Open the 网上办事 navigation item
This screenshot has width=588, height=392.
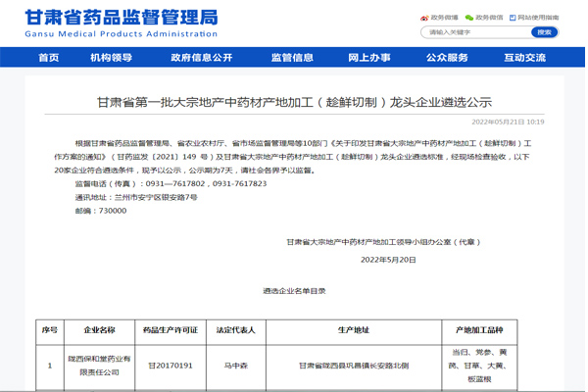click(368, 58)
